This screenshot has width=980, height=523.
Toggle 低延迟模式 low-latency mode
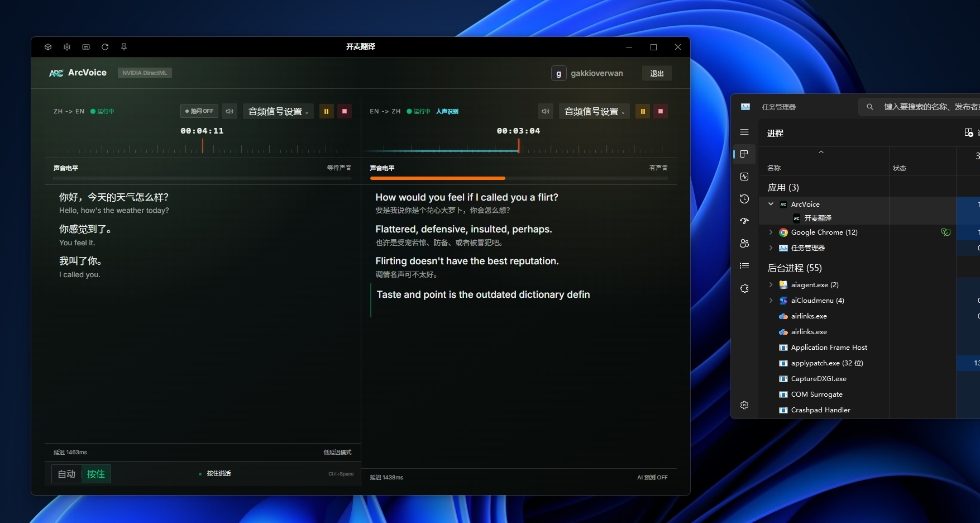point(337,453)
